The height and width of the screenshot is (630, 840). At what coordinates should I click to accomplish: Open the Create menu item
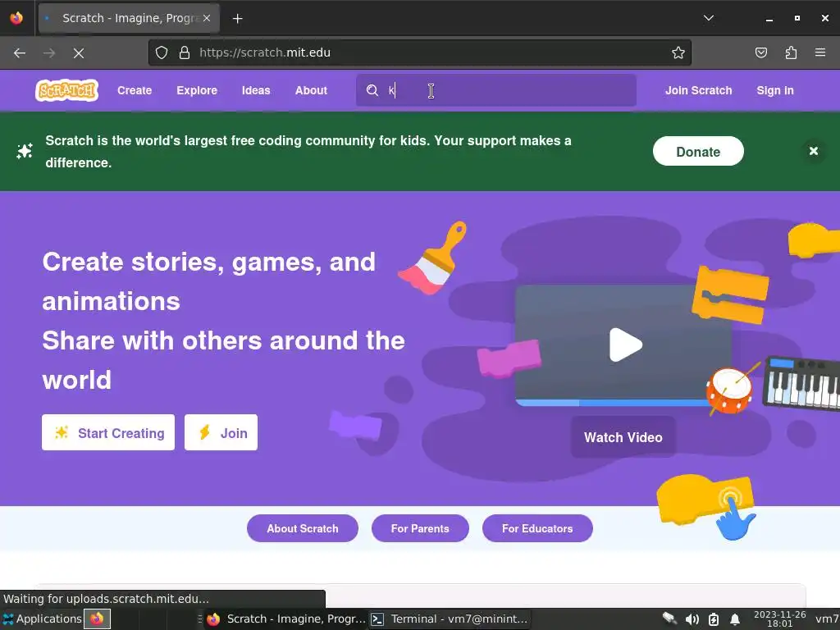[135, 90]
